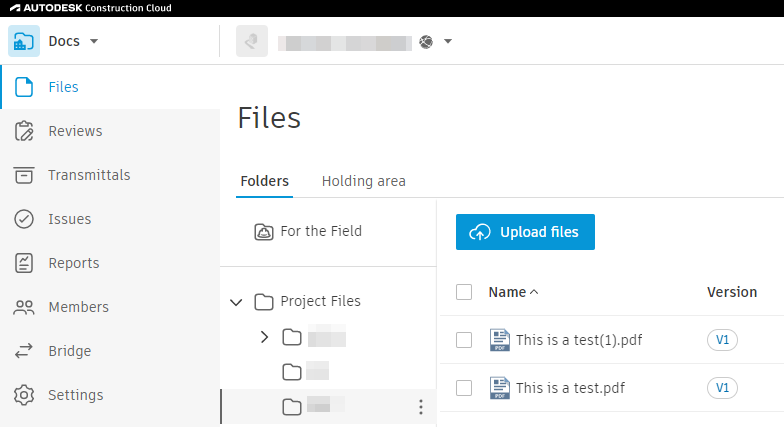
Task: Open the three-dot menu for selected folder
Action: coord(420,407)
